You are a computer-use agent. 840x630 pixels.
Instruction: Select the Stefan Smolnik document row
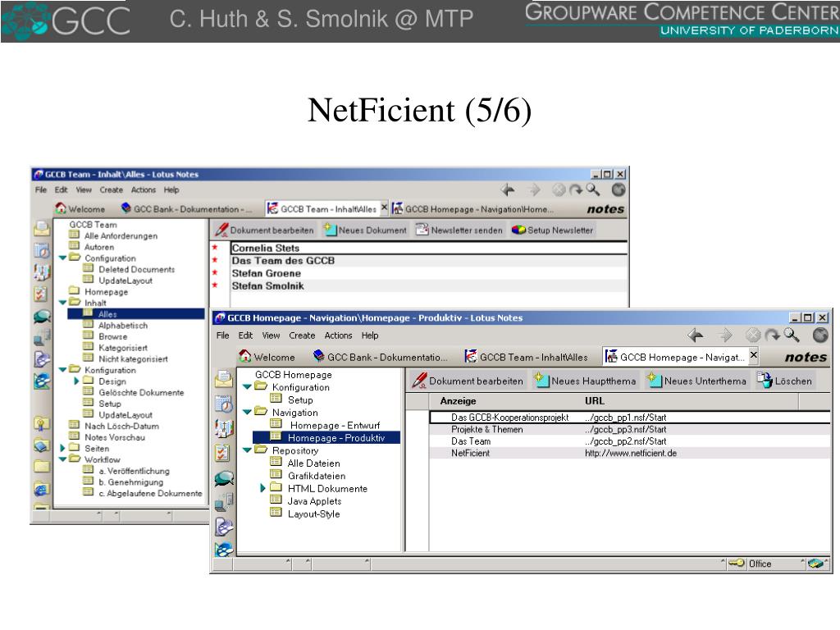(x=428, y=286)
